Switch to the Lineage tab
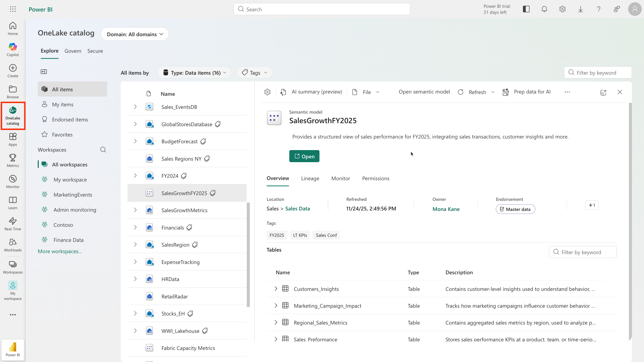Screen dimensions: 644x362 [x=310, y=178]
